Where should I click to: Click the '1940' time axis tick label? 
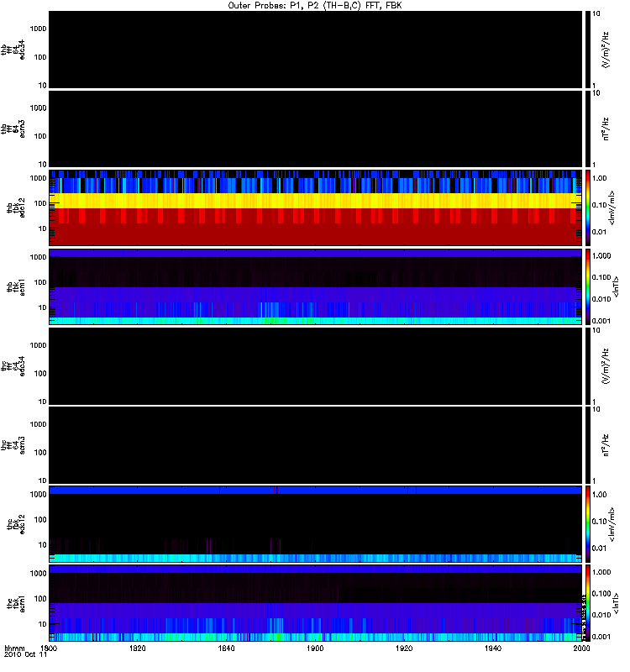[493, 648]
